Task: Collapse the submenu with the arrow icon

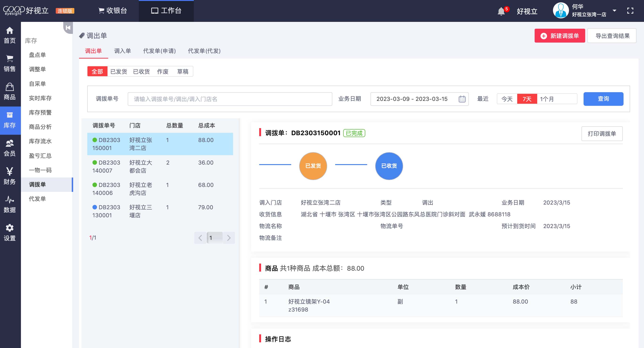Action: [x=68, y=28]
